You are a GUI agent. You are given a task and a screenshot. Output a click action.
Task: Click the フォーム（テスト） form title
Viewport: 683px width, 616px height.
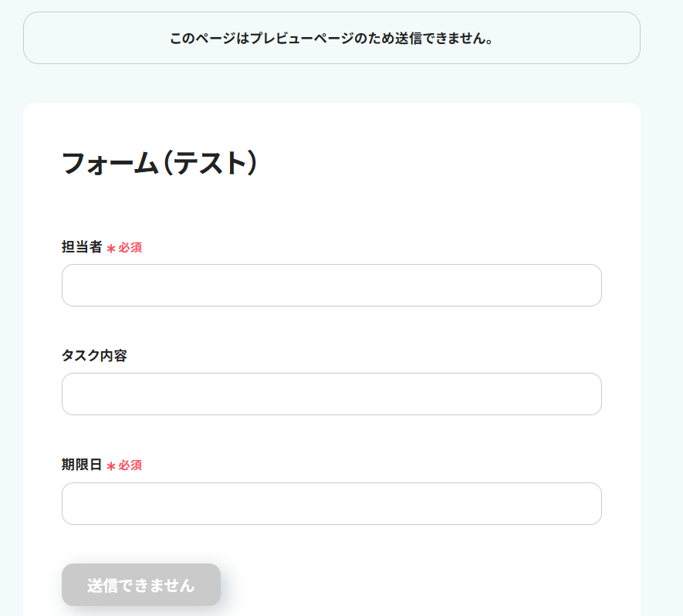158,164
